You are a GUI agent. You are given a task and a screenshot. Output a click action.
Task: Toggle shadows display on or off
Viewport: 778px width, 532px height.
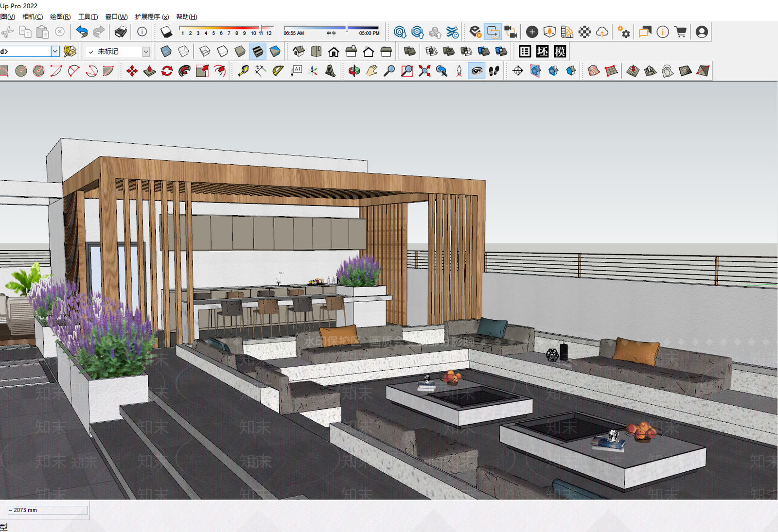(166, 32)
